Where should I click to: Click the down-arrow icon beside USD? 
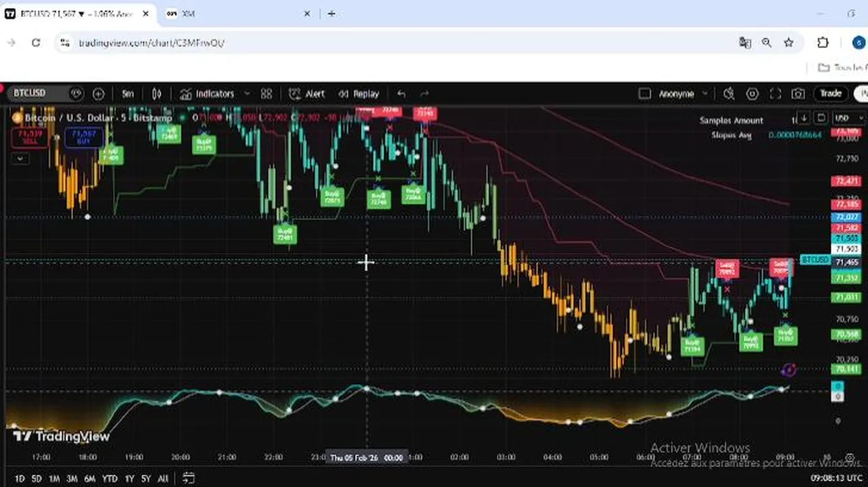tap(803, 118)
